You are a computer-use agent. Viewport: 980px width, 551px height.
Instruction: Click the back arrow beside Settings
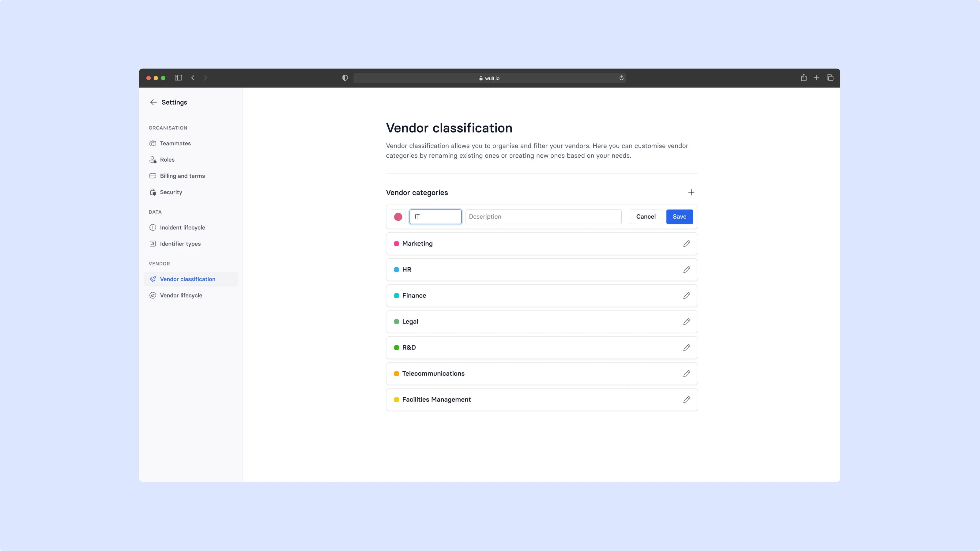153,102
